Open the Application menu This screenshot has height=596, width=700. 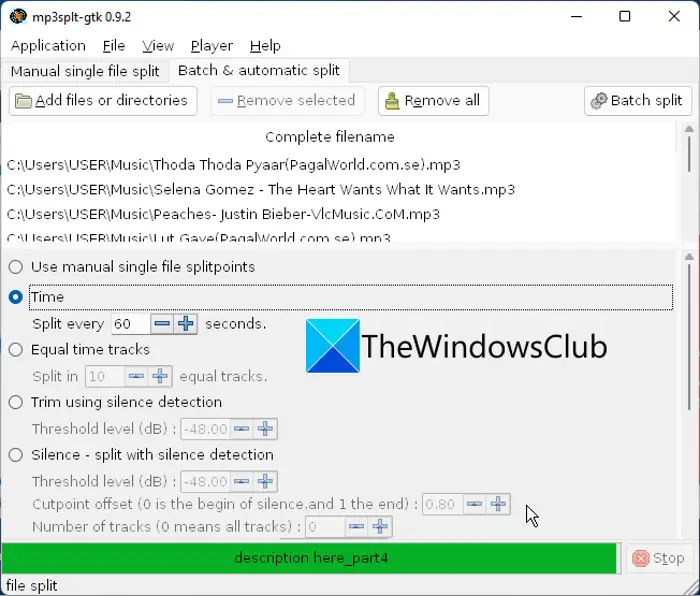(x=48, y=46)
